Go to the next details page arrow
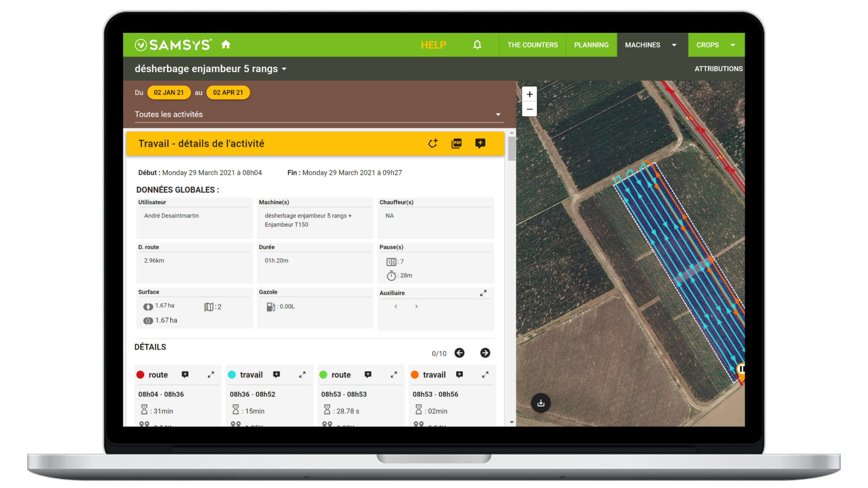Screen dimensions: 868x488 [x=485, y=353]
